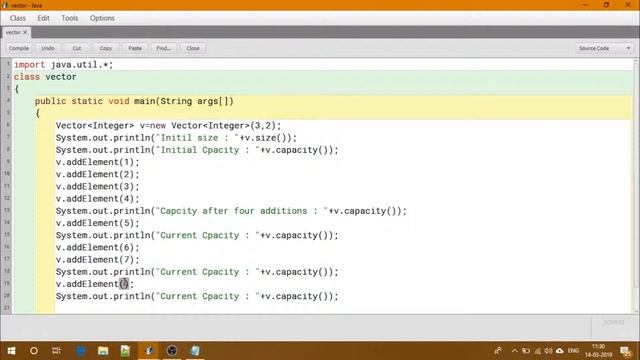Open Task View on the taskbar
The height and width of the screenshot is (360, 640).
coord(56,351)
